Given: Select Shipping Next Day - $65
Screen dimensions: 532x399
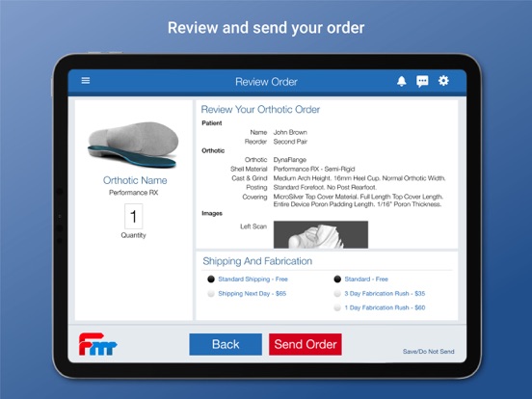Looking at the screenshot, I should (x=247, y=294).
